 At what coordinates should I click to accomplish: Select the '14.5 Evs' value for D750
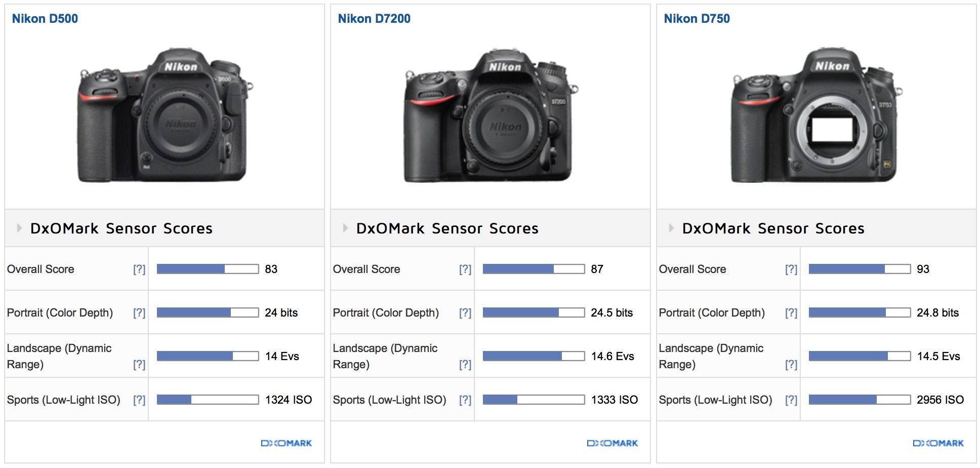pos(938,357)
